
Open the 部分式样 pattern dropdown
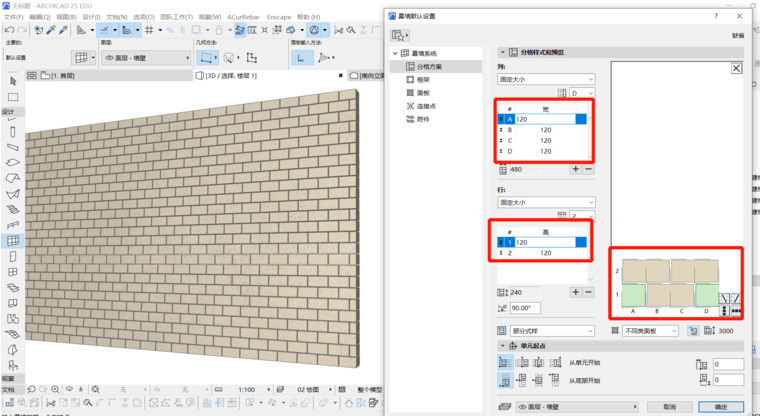(x=552, y=331)
